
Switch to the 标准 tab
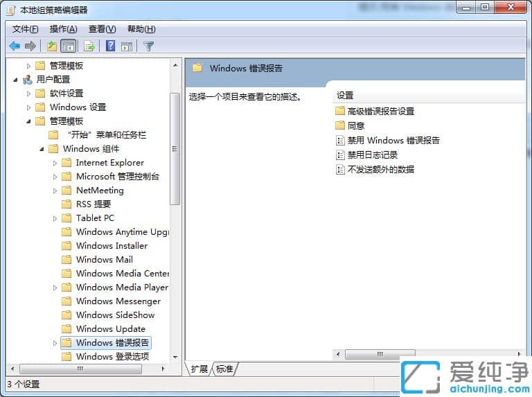[x=224, y=369]
